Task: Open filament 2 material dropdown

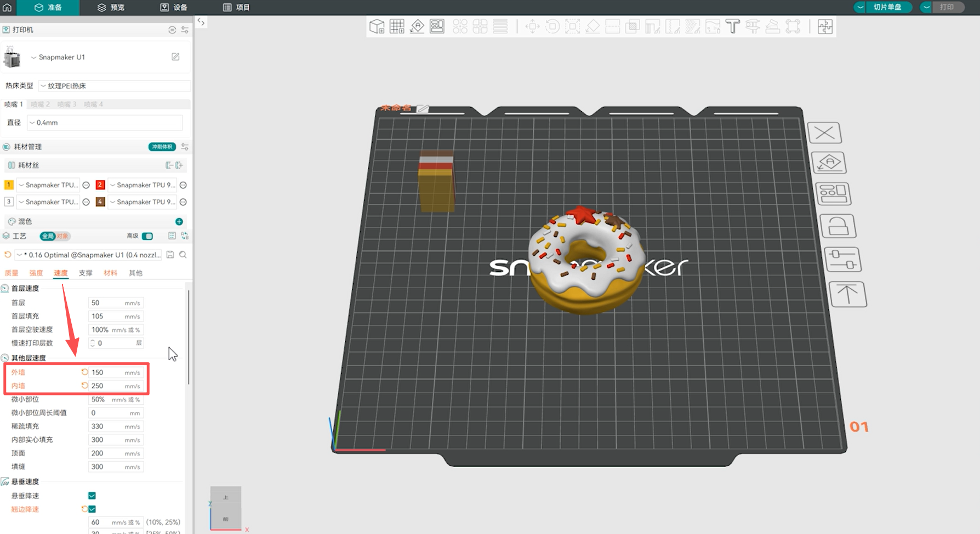Action: pos(143,185)
